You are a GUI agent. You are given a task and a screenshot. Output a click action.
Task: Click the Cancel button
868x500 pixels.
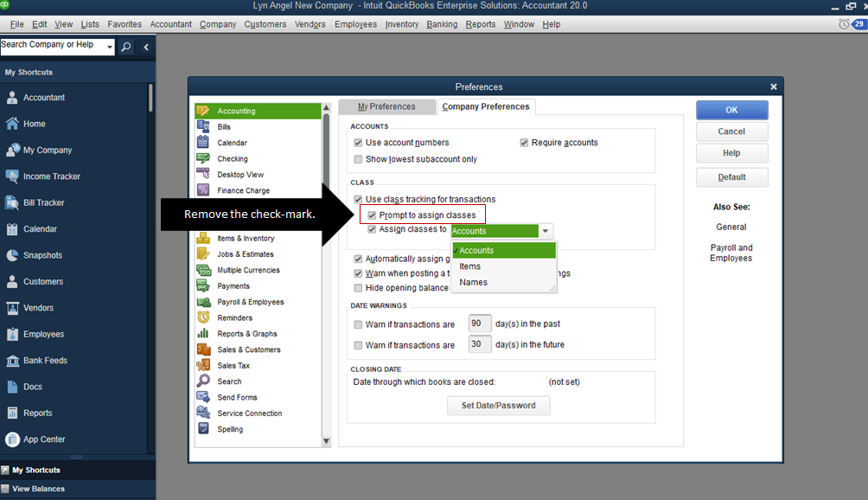[731, 131]
